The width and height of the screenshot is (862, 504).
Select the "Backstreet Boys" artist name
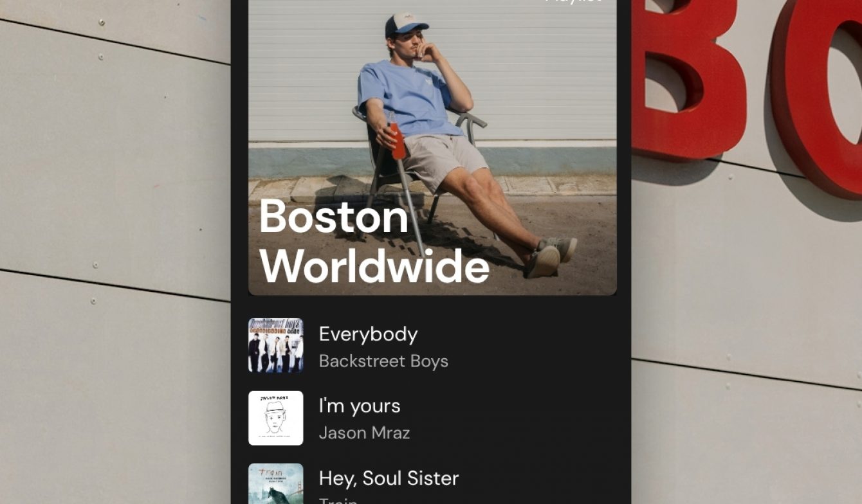(x=383, y=361)
